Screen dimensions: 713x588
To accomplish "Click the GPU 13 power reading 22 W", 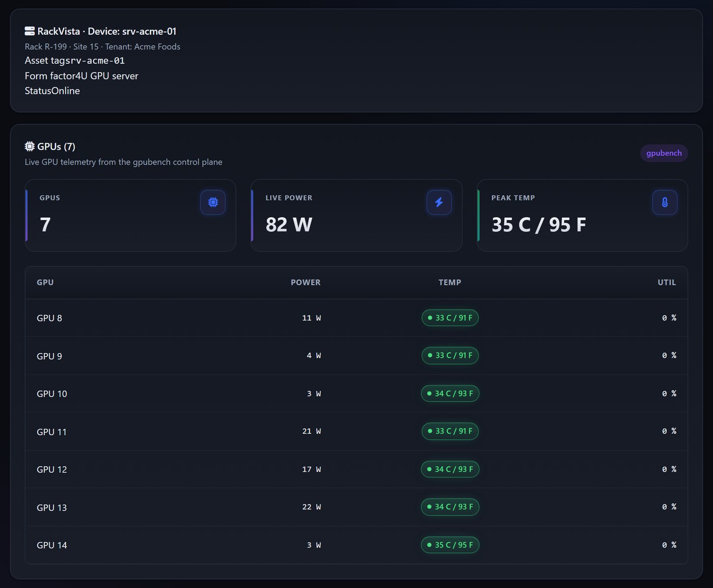I will (x=312, y=507).
